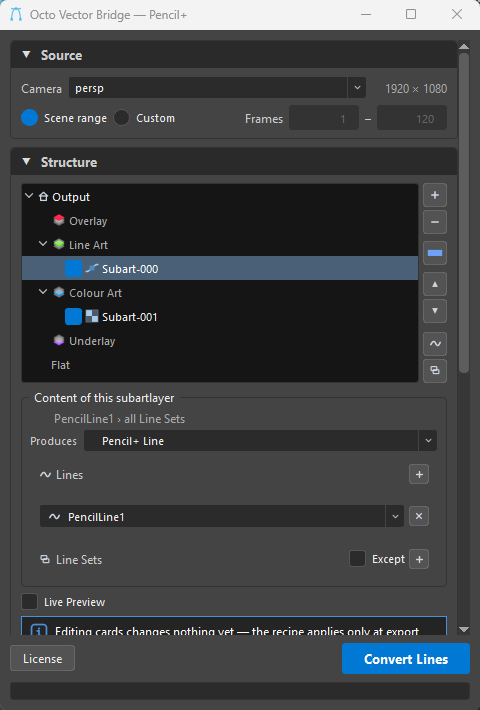Click the Convert Lines button
This screenshot has width=480, height=710.
pos(406,659)
